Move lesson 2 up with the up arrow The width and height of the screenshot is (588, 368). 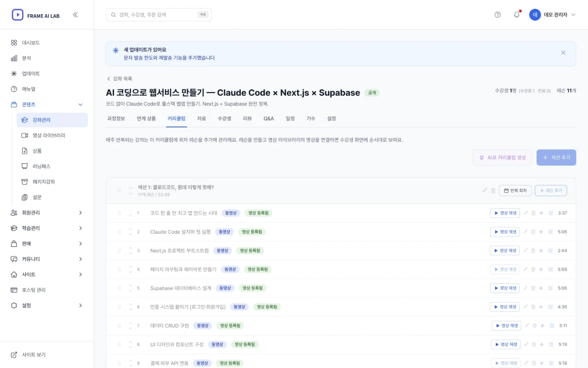[130, 230]
